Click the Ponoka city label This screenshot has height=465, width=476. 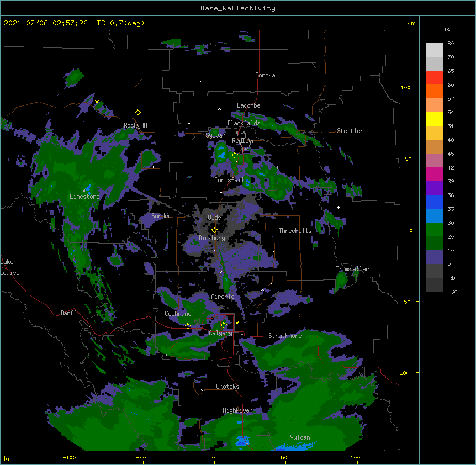tap(265, 75)
